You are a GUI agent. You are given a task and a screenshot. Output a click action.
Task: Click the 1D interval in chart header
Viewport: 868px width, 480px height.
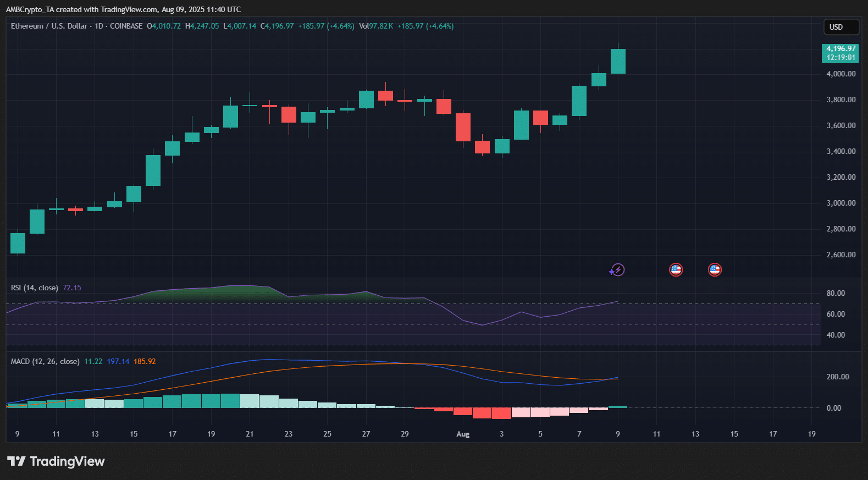click(x=99, y=26)
